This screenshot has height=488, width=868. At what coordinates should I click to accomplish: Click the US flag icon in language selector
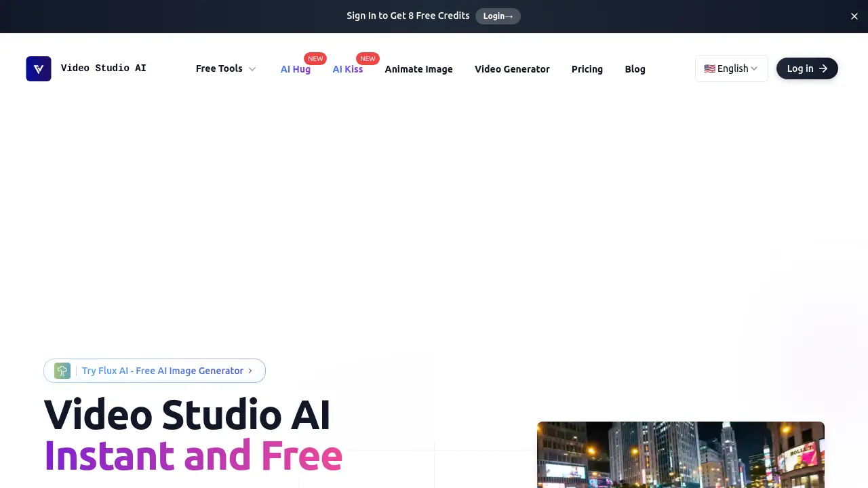pos(709,68)
